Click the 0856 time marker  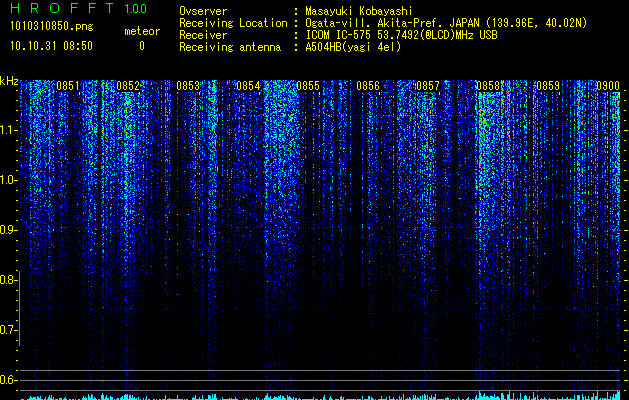point(368,86)
